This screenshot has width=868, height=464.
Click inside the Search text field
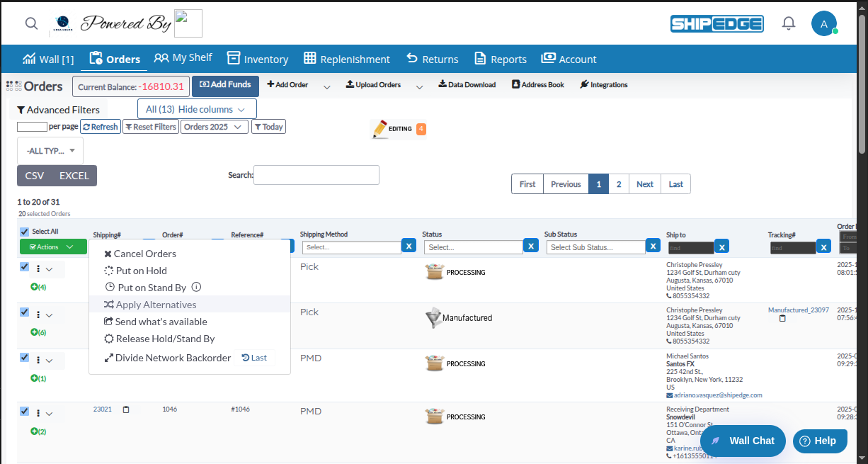(316, 175)
